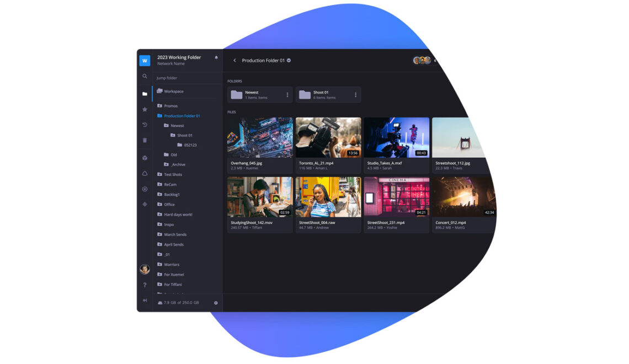Image resolution: width=629 pixels, height=364 pixels.
Task: Select the April Sends folder
Action: tap(170, 244)
